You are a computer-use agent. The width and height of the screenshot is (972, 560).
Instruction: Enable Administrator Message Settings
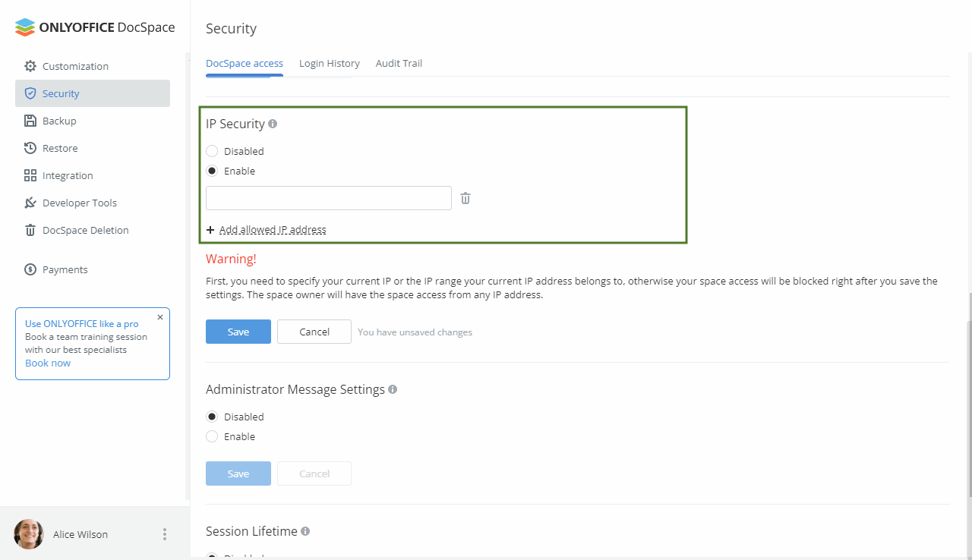[x=211, y=436]
